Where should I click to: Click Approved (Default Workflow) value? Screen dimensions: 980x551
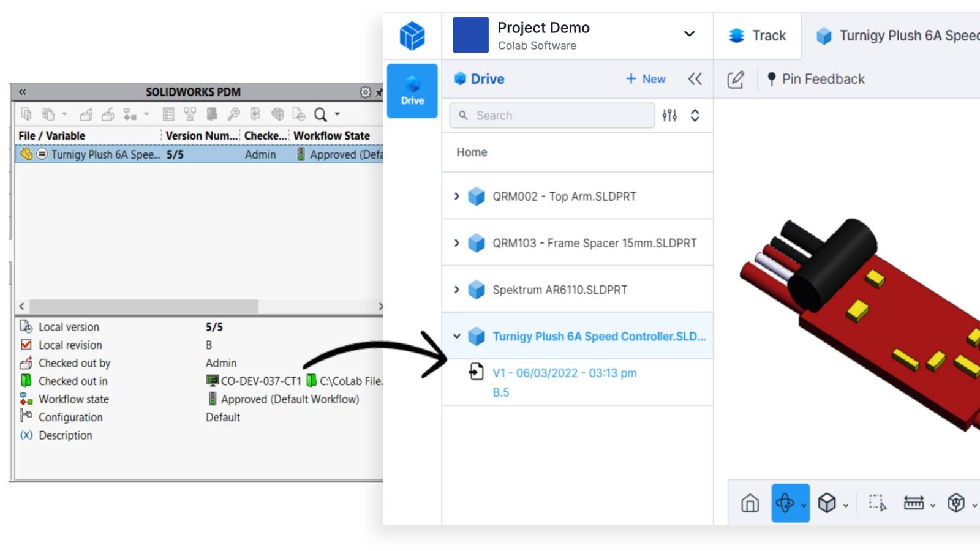tap(290, 399)
